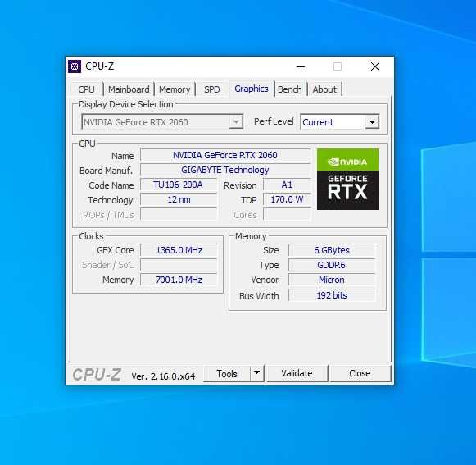Close CPU-Z with the title bar X
The width and height of the screenshot is (476, 465).
point(375,66)
